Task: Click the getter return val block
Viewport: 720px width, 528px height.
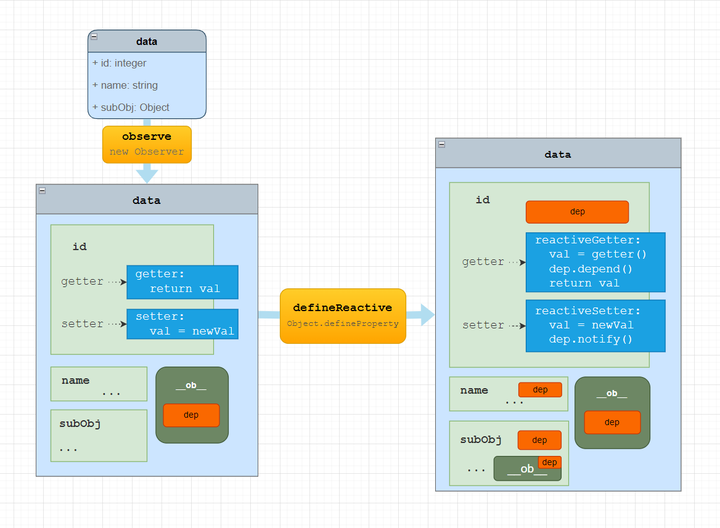Action: (182, 282)
